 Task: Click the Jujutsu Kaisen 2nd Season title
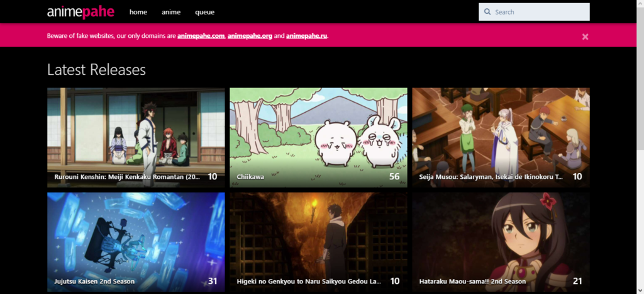click(x=94, y=281)
